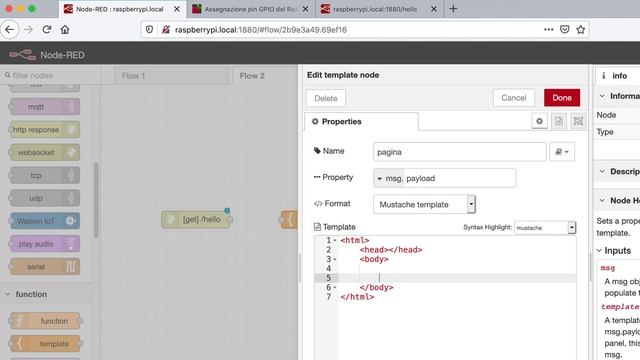The width and height of the screenshot is (640, 360).
Task: Open node description document icon
Action: 559,121
